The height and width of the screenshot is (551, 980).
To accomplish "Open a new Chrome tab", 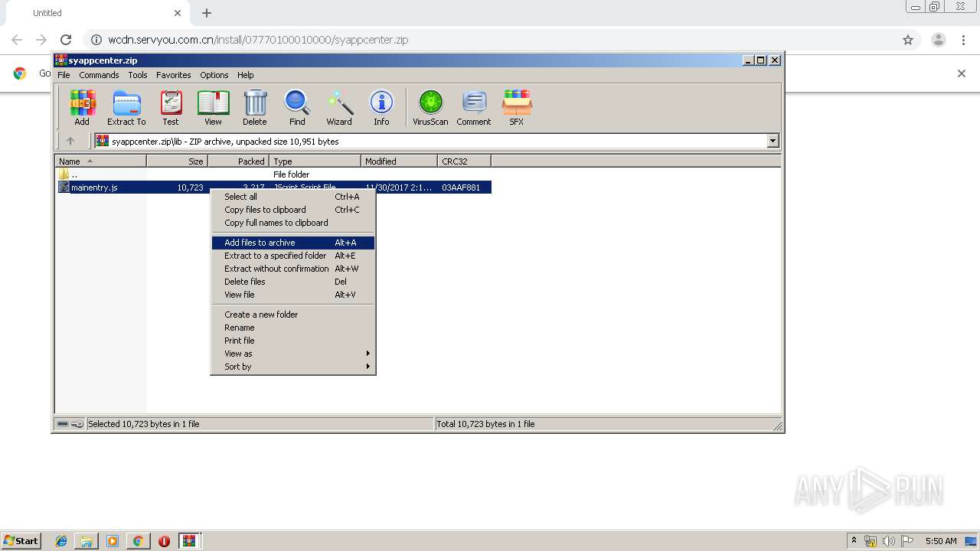I will click(207, 13).
